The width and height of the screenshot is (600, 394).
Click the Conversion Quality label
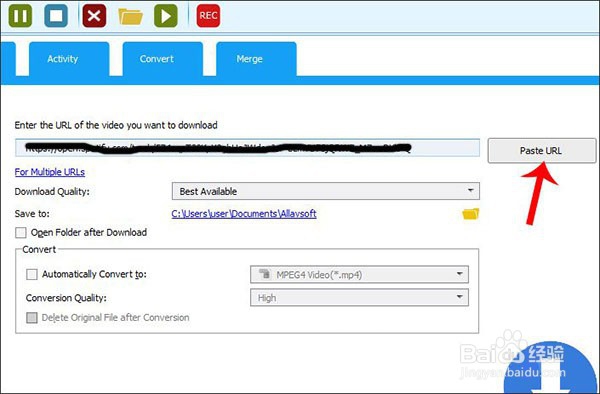[66, 298]
